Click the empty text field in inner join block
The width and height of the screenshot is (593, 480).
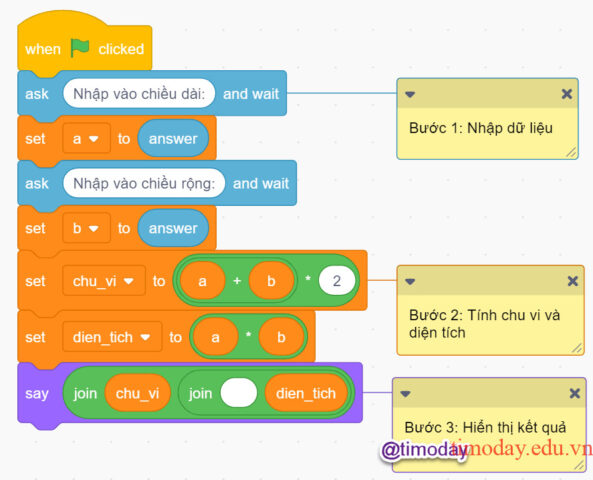(x=239, y=393)
